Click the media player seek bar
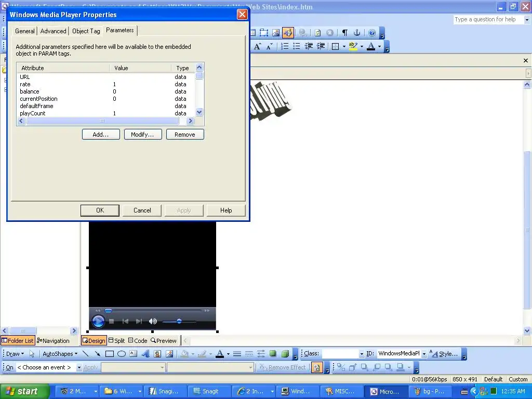Viewport: 532px width, 399px height. coord(153,310)
